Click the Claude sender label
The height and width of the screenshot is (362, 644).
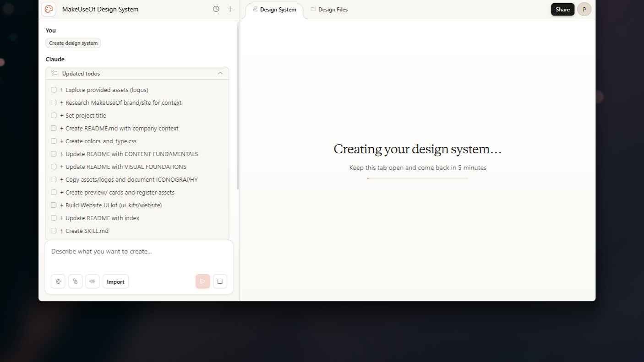click(x=55, y=59)
